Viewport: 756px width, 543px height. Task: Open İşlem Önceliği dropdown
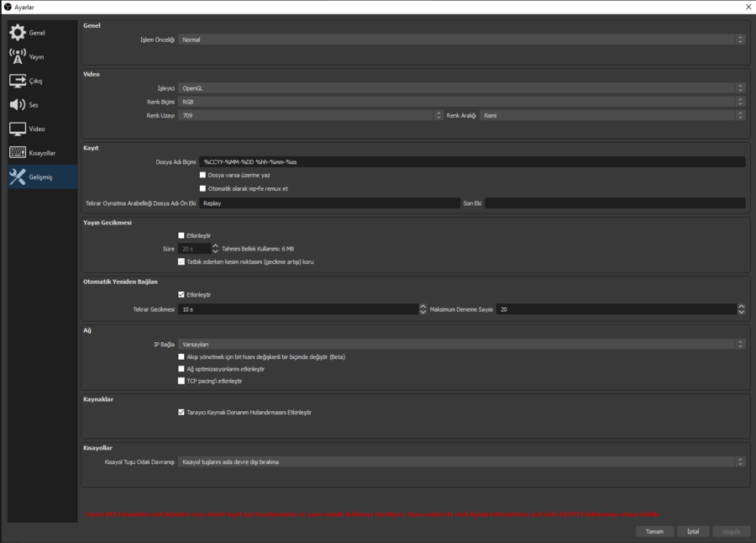[461, 40]
